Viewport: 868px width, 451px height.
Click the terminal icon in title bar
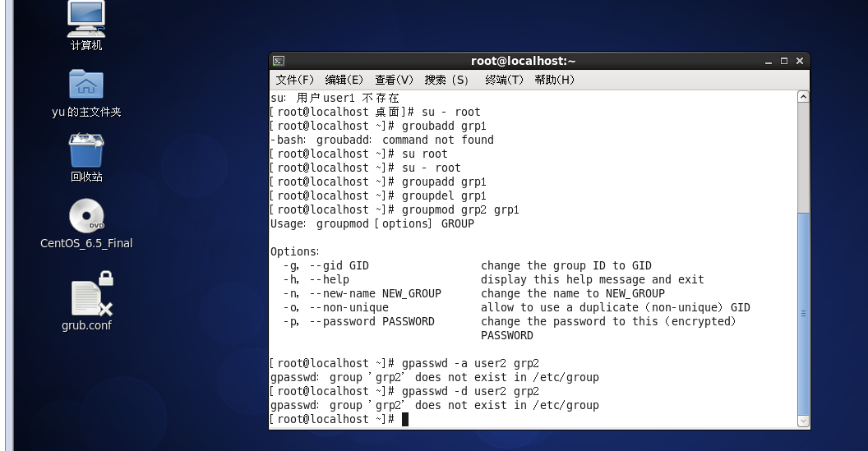[x=279, y=61]
